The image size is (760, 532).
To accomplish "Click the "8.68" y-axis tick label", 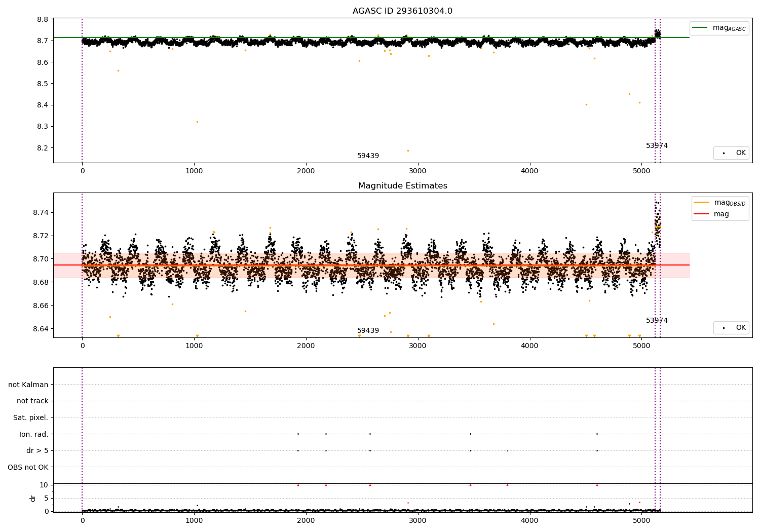I will [41, 282].
